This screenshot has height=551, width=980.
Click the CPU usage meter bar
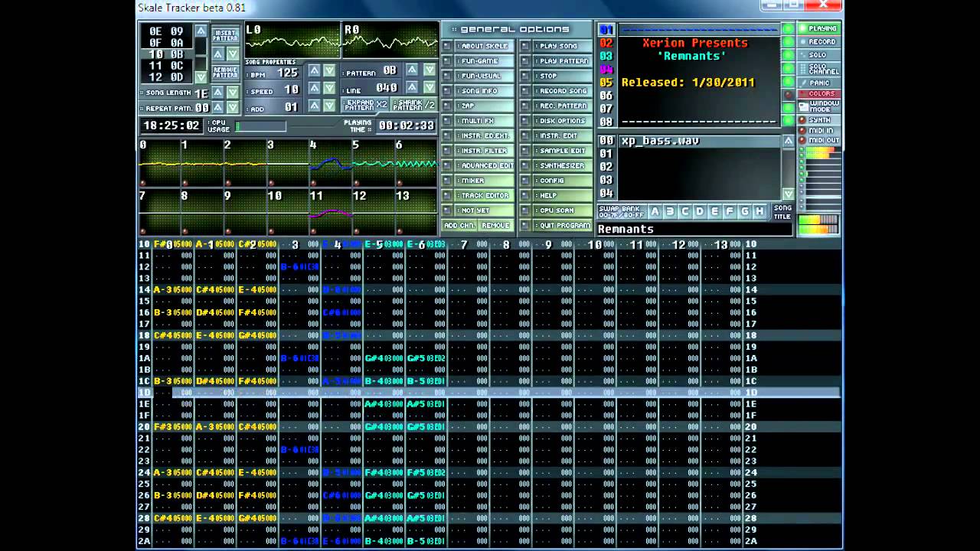pos(261,126)
